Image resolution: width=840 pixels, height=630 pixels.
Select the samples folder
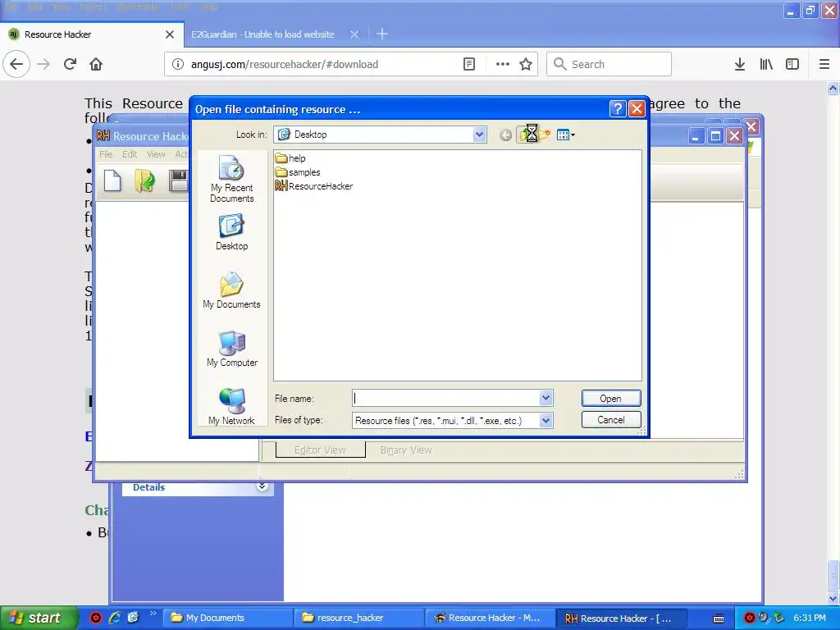pyautogui.click(x=298, y=172)
